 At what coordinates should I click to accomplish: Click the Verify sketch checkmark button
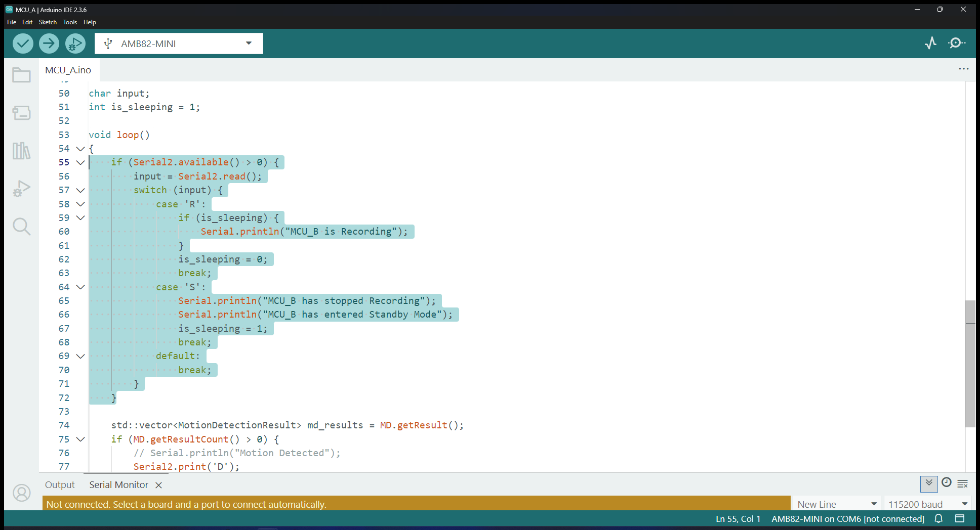coord(23,43)
